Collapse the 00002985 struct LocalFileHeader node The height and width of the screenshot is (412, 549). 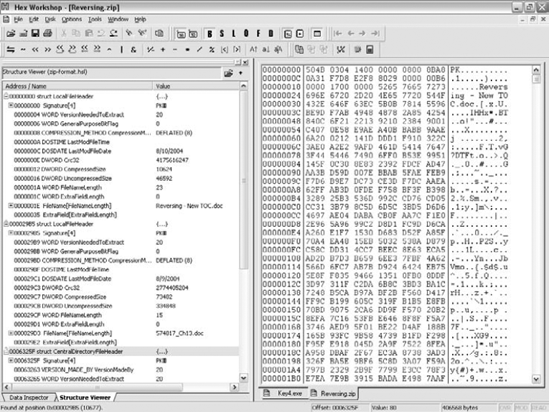[x=6, y=223]
